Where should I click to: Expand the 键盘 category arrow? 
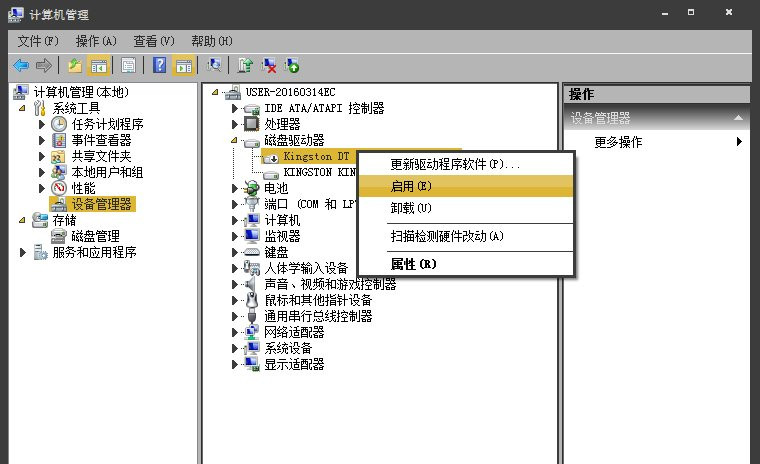(x=235, y=252)
